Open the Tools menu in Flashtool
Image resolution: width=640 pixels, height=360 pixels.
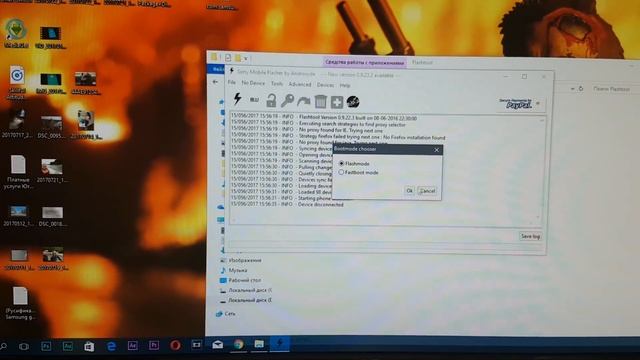click(x=277, y=84)
